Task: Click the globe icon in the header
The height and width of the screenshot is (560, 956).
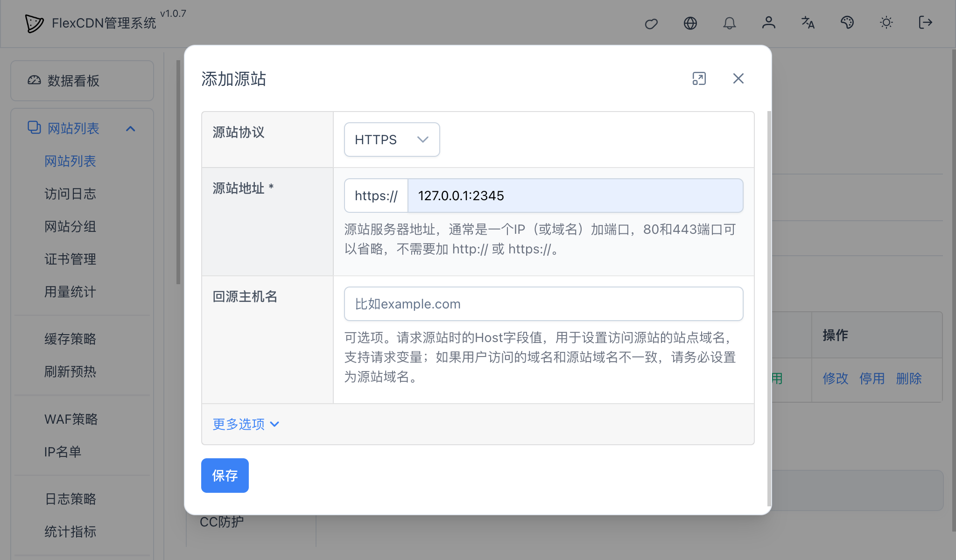Action: pyautogui.click(x=690, y=23)
